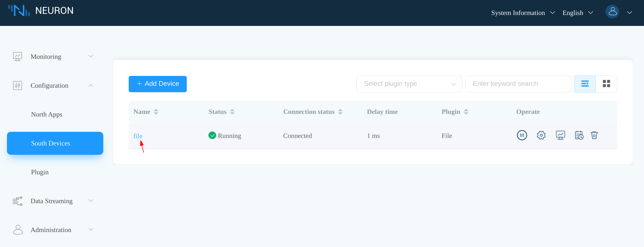Click the Data Streaming sidebar icon
The image size is (644, 247).
17,201
